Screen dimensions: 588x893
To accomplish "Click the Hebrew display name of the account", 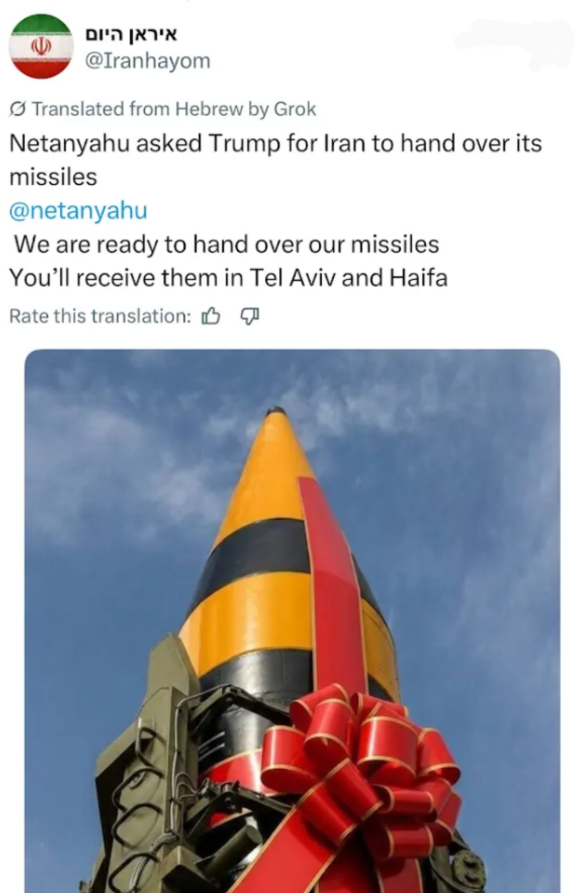I will 131,35.
